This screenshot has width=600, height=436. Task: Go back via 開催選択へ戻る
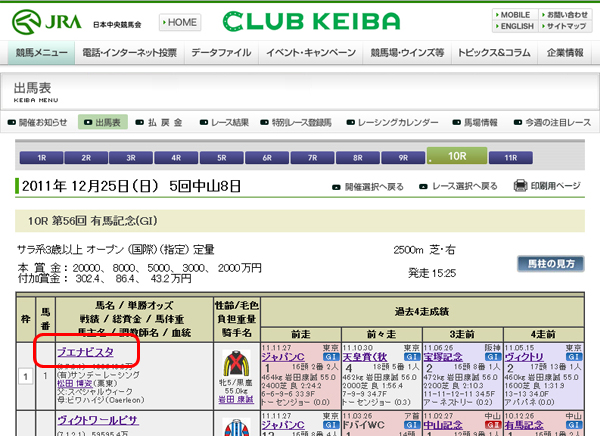pos(368,187)
